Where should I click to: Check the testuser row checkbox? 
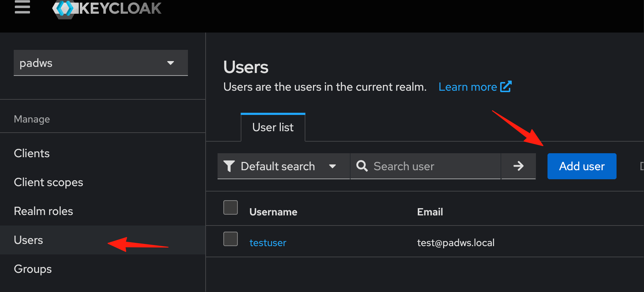point(231,239)
